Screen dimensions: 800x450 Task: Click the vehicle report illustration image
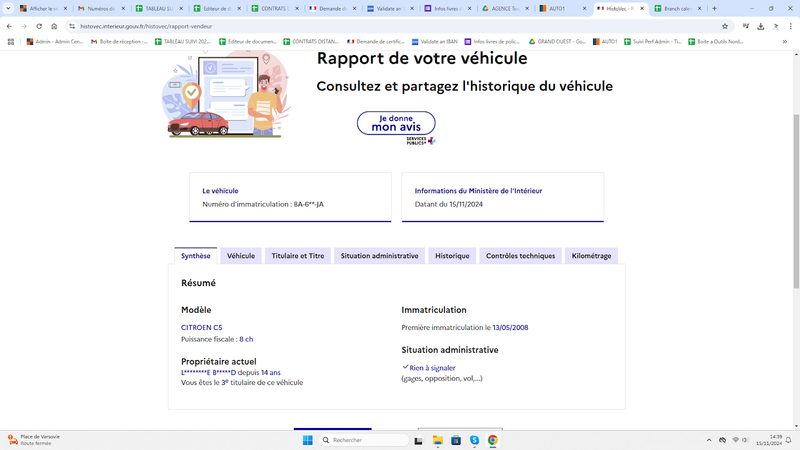click(x=227, y=94)
